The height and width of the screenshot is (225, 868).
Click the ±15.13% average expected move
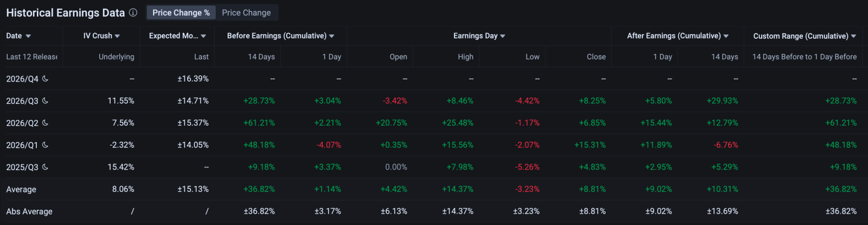(193, 189)
